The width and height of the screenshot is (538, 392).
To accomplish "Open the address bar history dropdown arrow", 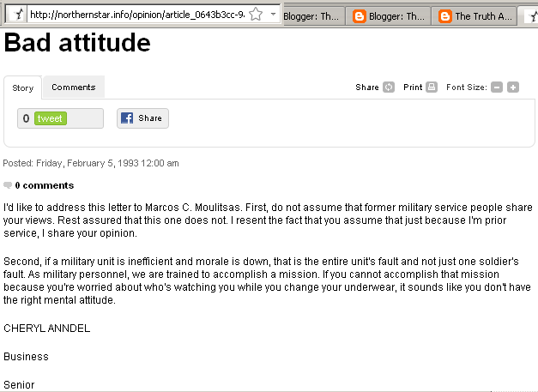I will coord(273,15).
